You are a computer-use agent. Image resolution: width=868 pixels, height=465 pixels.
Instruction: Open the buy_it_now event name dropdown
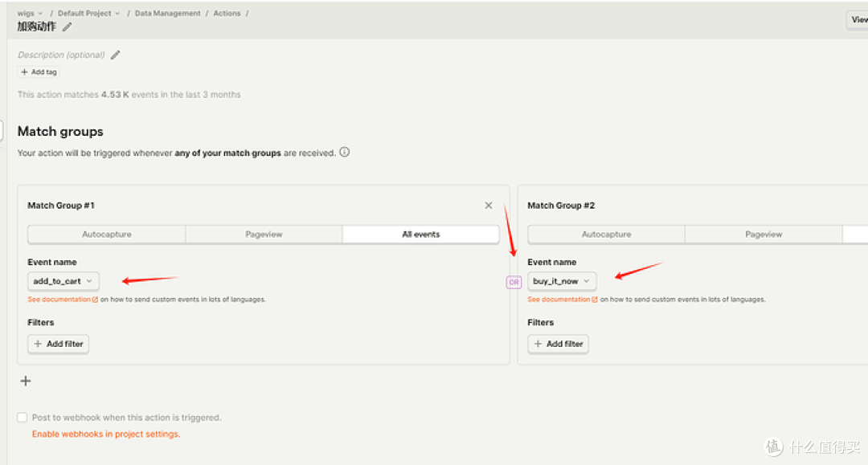coord(562,281)
